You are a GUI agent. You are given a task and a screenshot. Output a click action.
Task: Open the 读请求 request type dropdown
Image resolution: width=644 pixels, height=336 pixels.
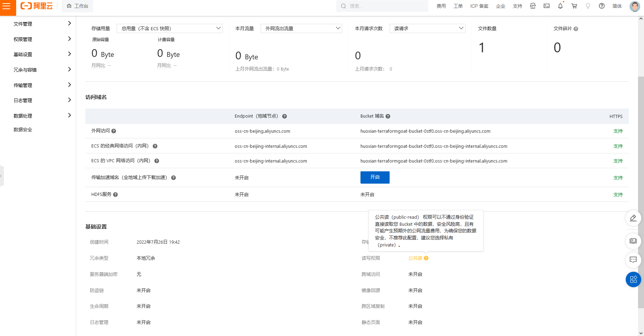(x=427, y=28)
